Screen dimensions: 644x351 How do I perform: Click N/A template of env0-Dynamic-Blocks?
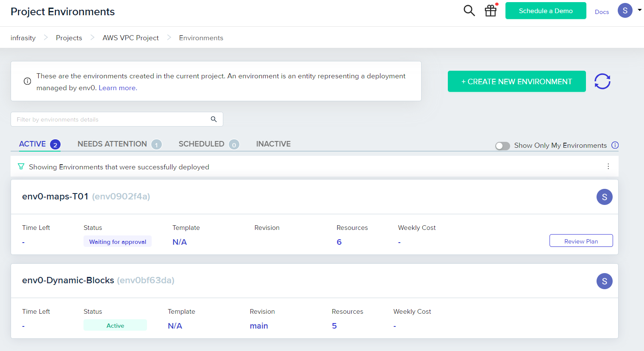click(175, 326)
